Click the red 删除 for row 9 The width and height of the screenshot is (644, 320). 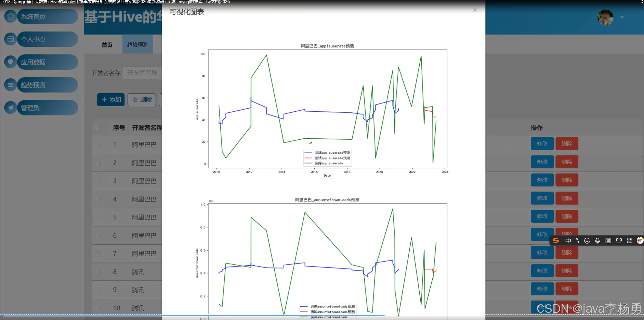tap(567, 289)
